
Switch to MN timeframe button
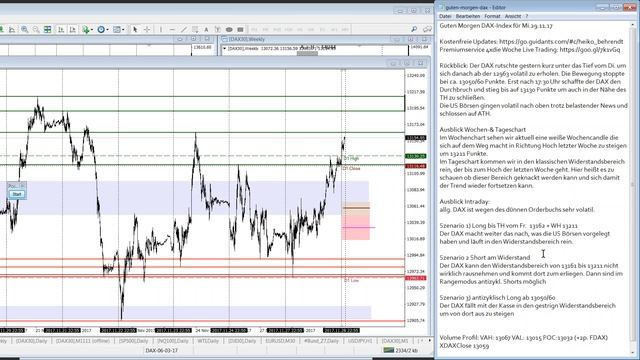point(345,29)
